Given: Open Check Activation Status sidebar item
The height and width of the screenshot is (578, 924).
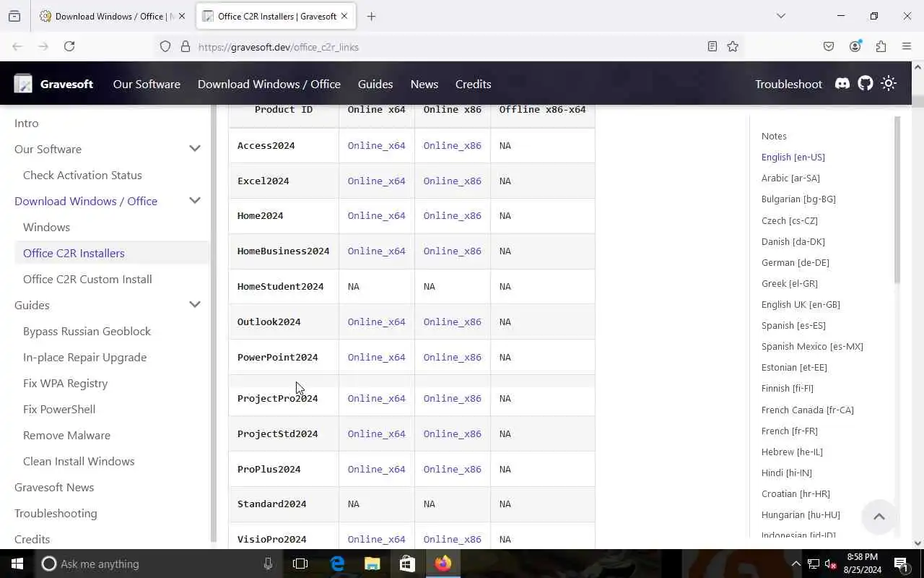Looking at the screenshot, I should point(82,175).
